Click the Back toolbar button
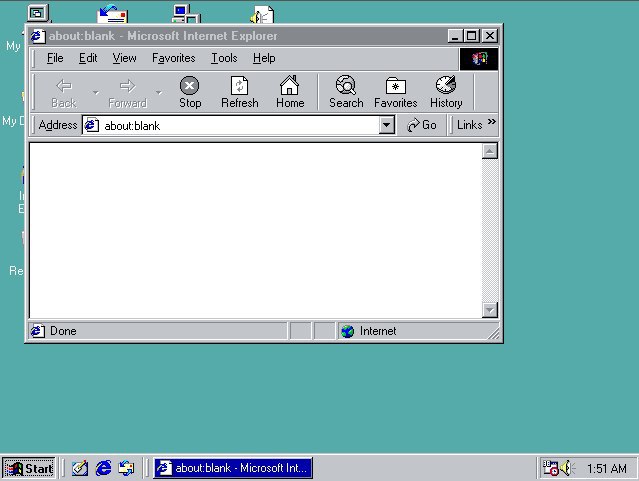 pyautogui.click(x=64, y=93)
